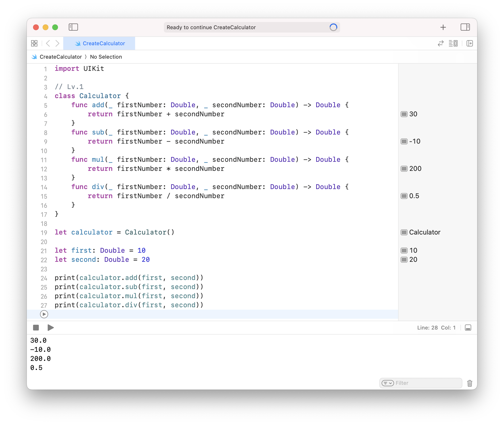
Task: Open the No Selection jump bar menu
Action: point(106,57)
